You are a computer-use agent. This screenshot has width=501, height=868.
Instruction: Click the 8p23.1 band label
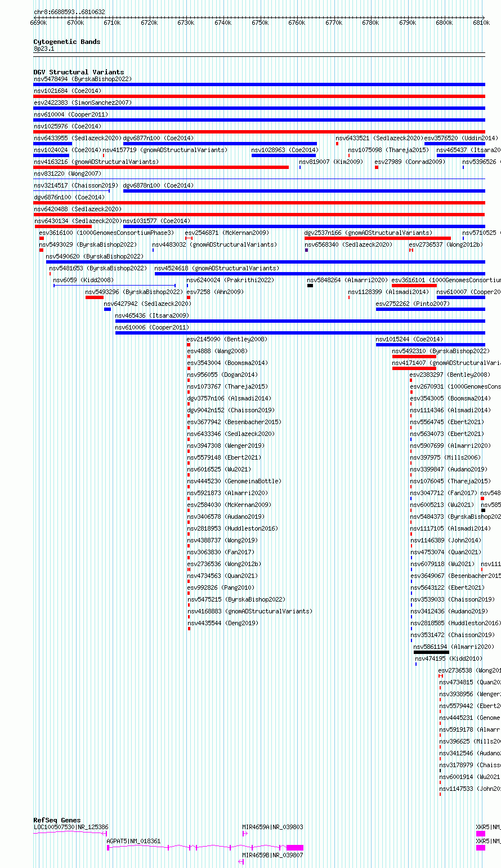pos(44,48)
